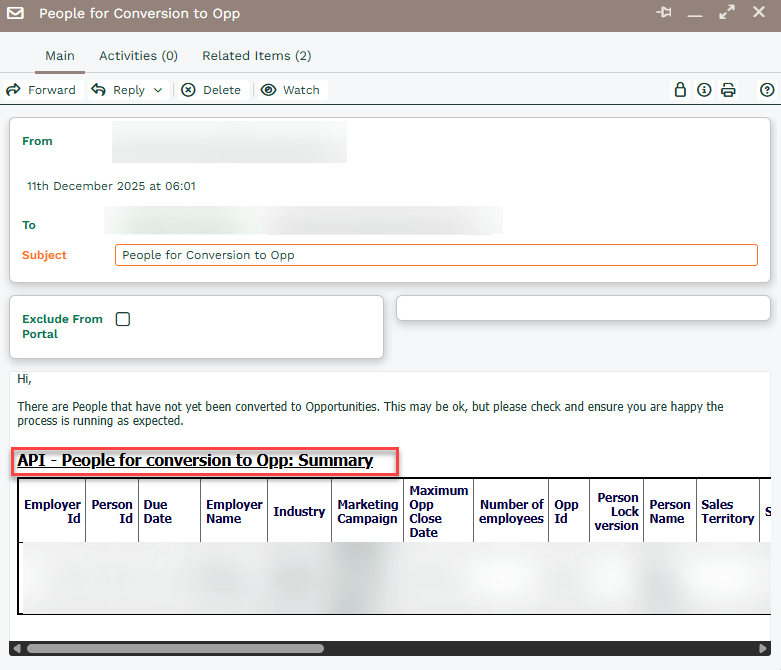
Task: Open the Related Items (2) tab
Action: (x=256, y=56)
